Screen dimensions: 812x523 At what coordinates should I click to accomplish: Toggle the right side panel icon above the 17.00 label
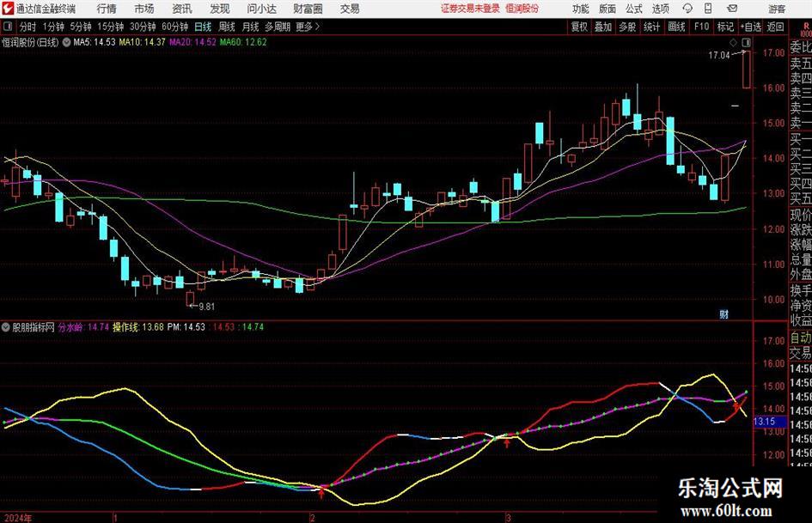pos(746,42)
